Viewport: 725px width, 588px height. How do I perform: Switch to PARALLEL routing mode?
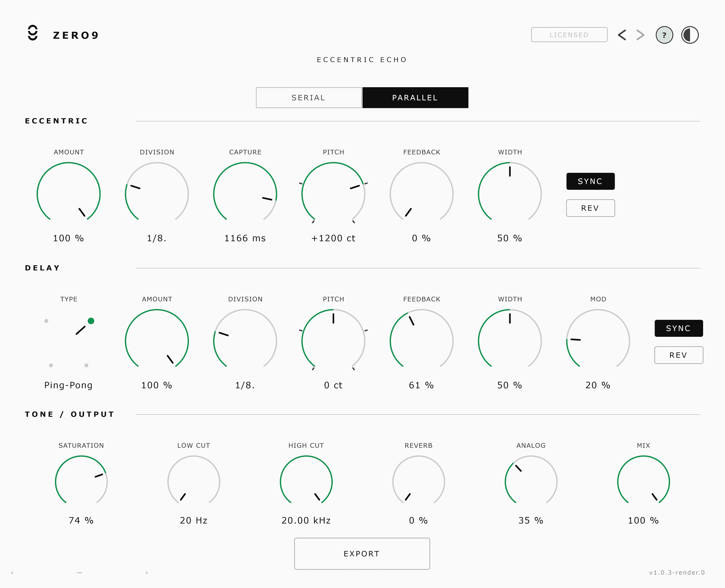pyautogui.click(x=415, y=98)
